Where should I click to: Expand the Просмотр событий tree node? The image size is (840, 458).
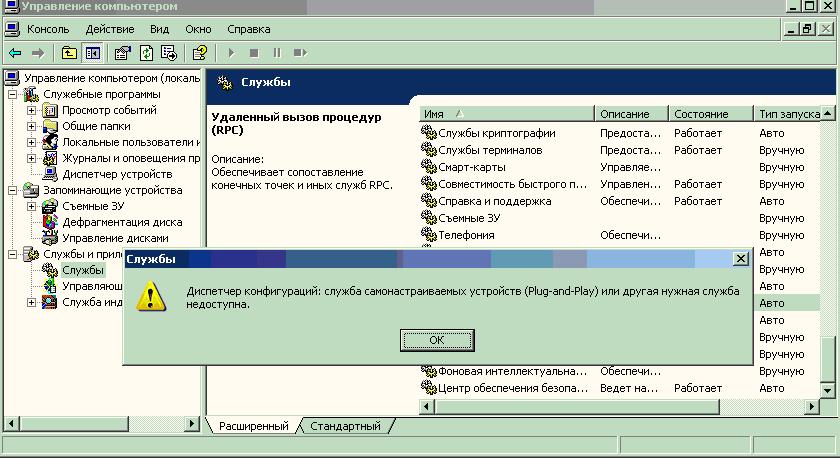31,110
